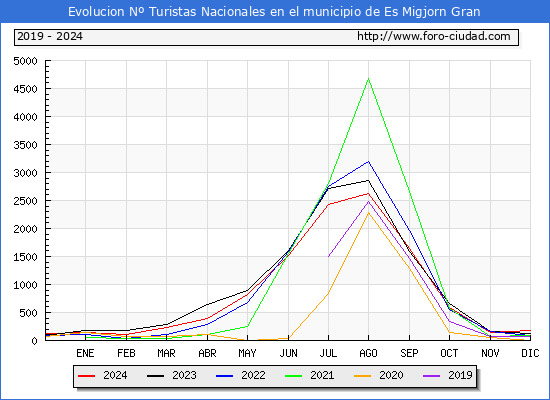The image size is (550, 400).
Task: Click the purple 2019 legend swatch
Action: click(432, 376)
